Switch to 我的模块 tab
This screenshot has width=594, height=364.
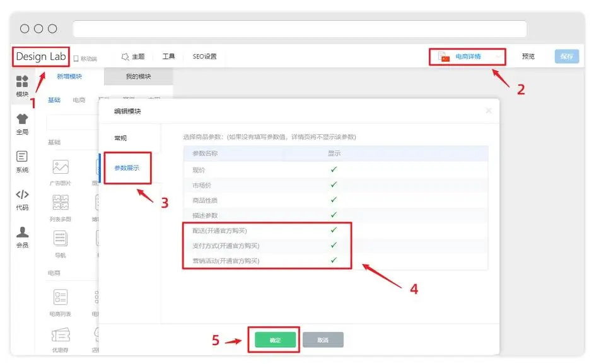[138, 76]
